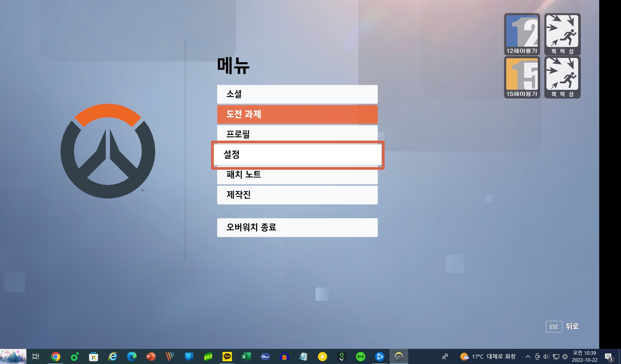Open the yellow play-button player icon
The height and width of the screenshot is (364, 621).
323,357
